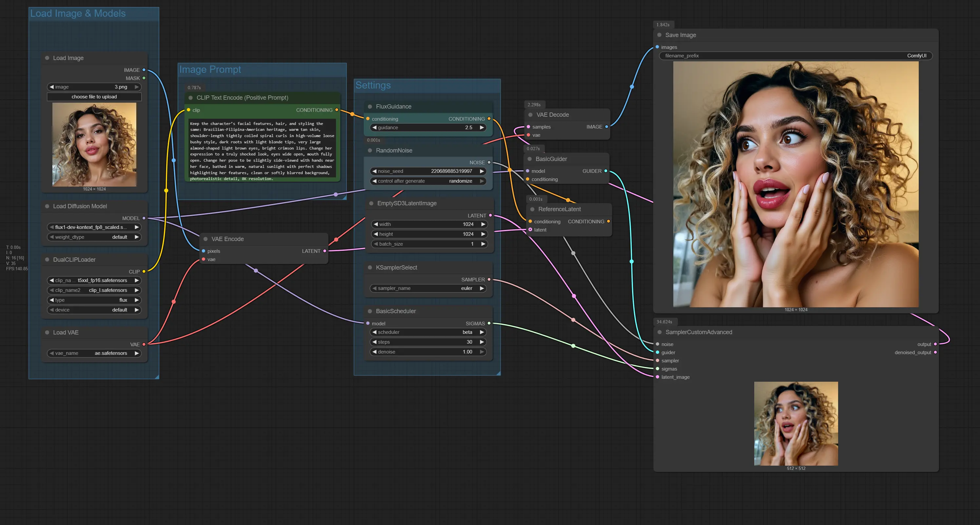Open the sampler_name euler dropdown
980x525 pixels.
pos(428,288)
